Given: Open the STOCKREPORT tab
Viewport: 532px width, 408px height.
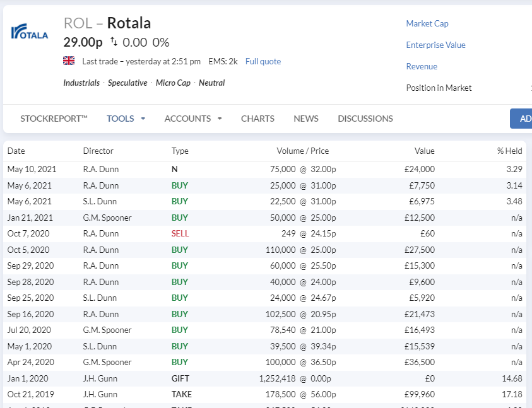Looking at the screenshot, I should (x=54, y=119).
